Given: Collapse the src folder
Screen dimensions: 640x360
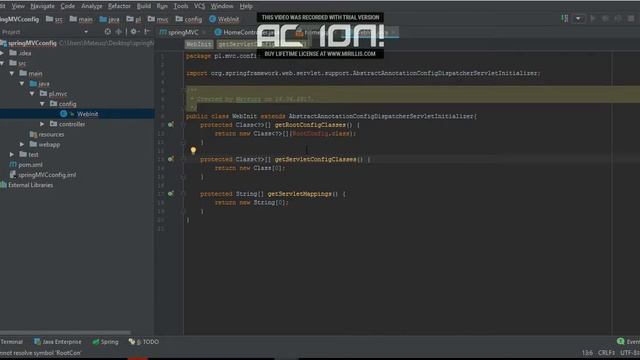Looking at the screenshot, I should tap(2, 63).
